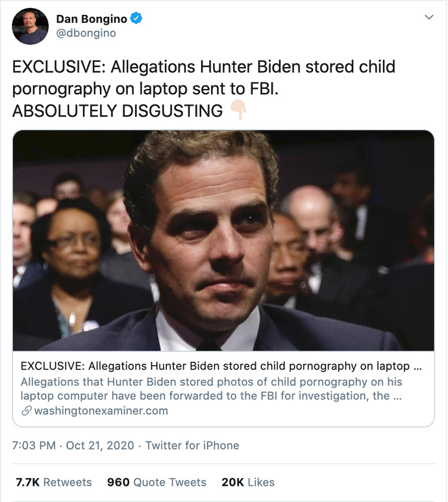View the 7.7K Retweets list

click(x=54, y=482)
